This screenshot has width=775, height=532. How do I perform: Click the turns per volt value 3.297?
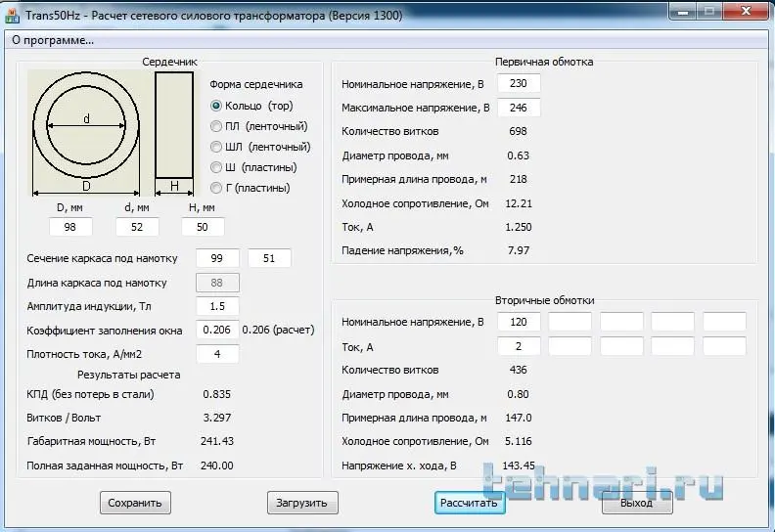tap(217, 418)
